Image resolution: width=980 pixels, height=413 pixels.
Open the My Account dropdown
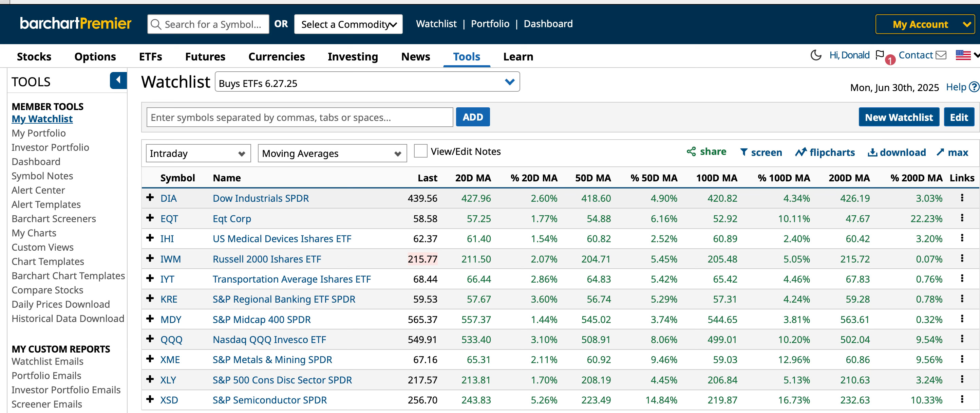coord(925,24)
